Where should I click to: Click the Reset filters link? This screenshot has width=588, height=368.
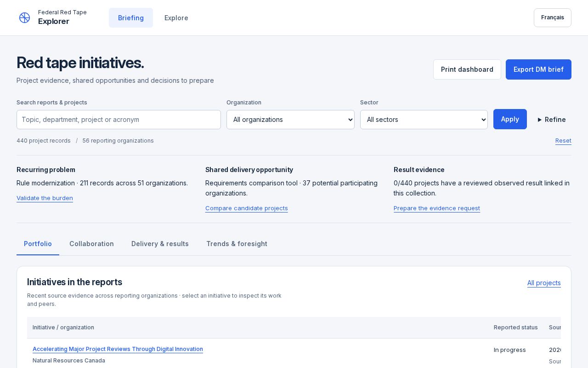pyautogui.click(x=563, y=141)
